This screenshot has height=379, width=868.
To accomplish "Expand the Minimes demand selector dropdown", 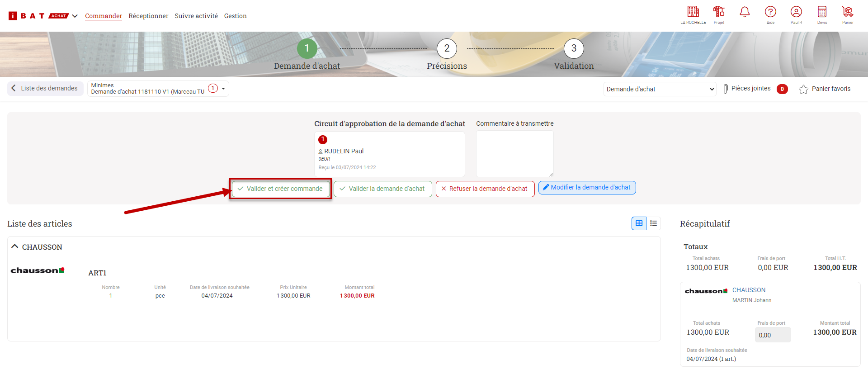I will (x=223, y=89).
